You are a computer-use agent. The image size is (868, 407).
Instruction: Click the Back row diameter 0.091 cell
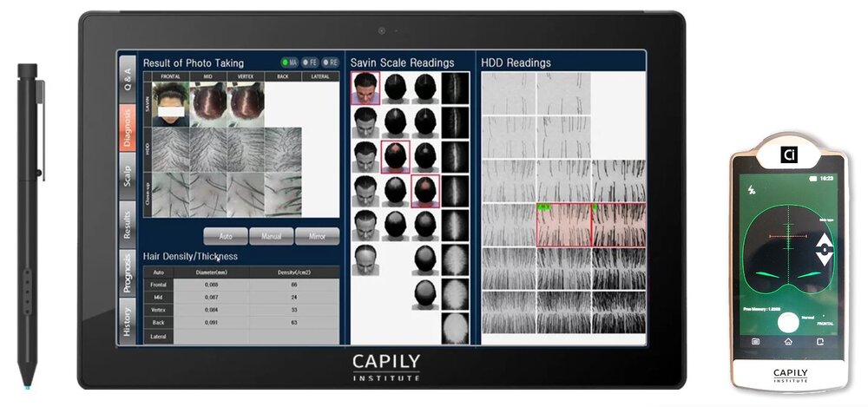pyautogui.click(x=212, y=322)
